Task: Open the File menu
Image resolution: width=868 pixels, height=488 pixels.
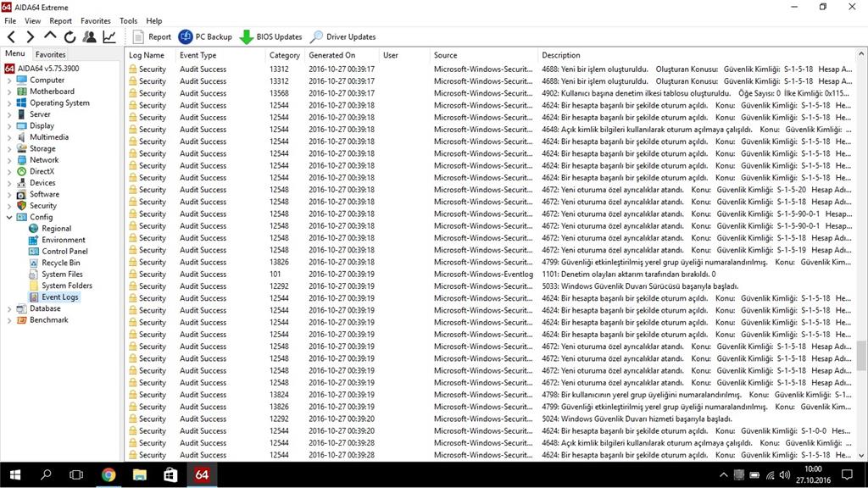Action: 10,21
